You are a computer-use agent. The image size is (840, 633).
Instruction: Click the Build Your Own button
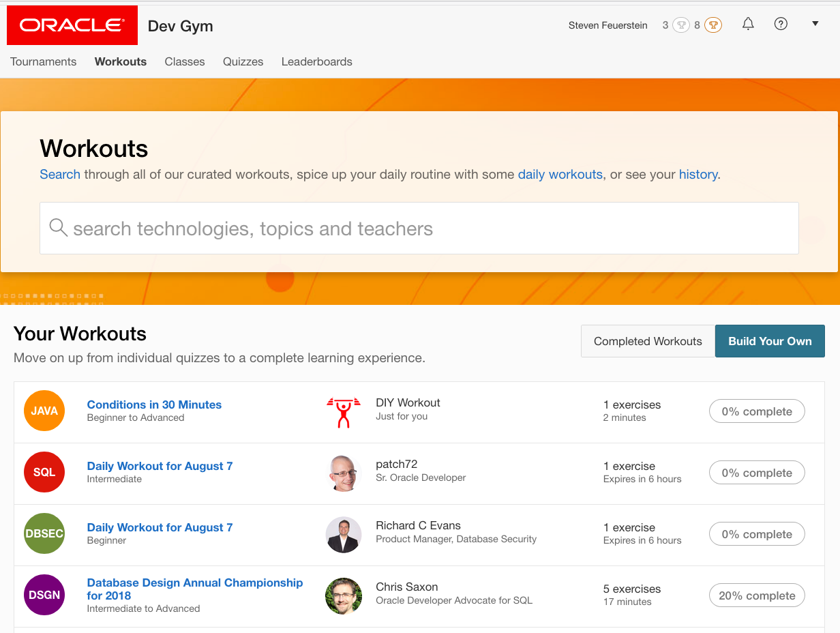point(770,341)
